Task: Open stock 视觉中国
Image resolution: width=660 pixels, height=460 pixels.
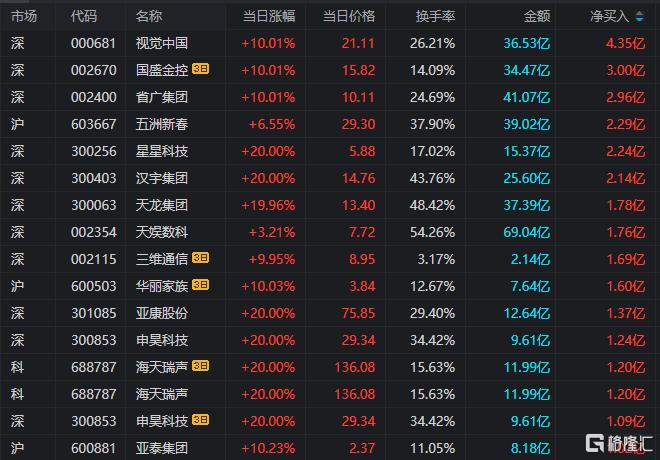Action: pos(162,43)
